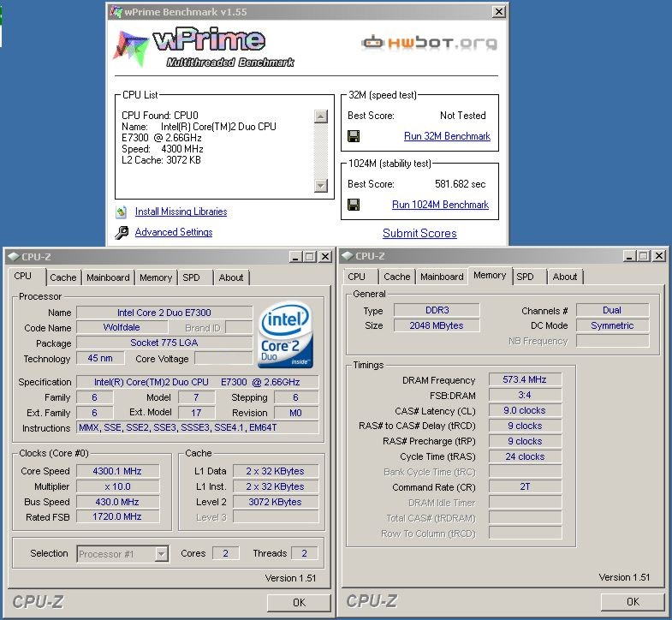Click the CPU List scroll down arrow

pyautogui.click(x=320, y=185)
